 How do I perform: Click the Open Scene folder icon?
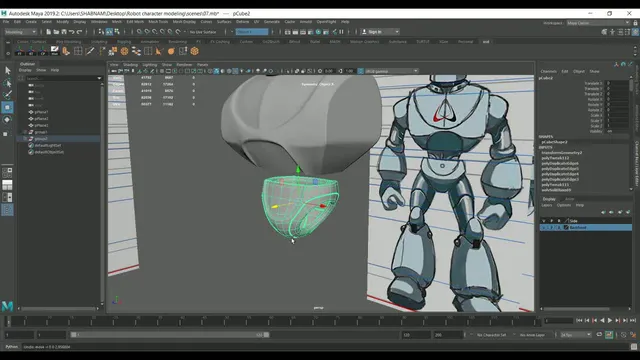pos(56,32)
